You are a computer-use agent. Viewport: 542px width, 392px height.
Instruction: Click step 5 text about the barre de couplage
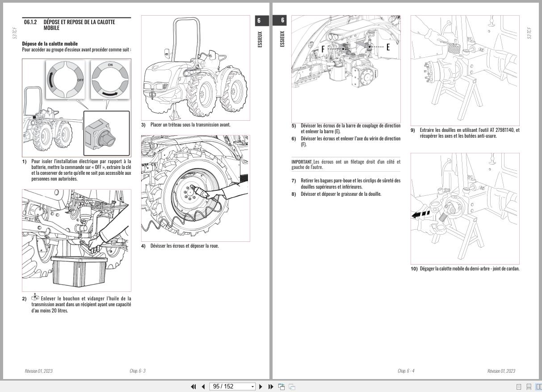click(351, 129)
